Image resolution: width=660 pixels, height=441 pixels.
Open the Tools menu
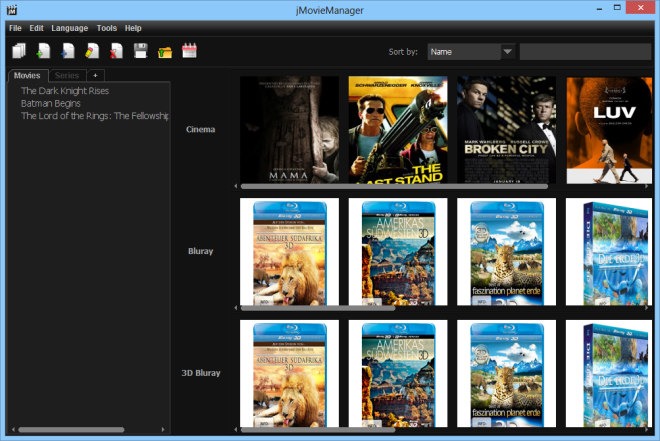[x=106, y=28]
